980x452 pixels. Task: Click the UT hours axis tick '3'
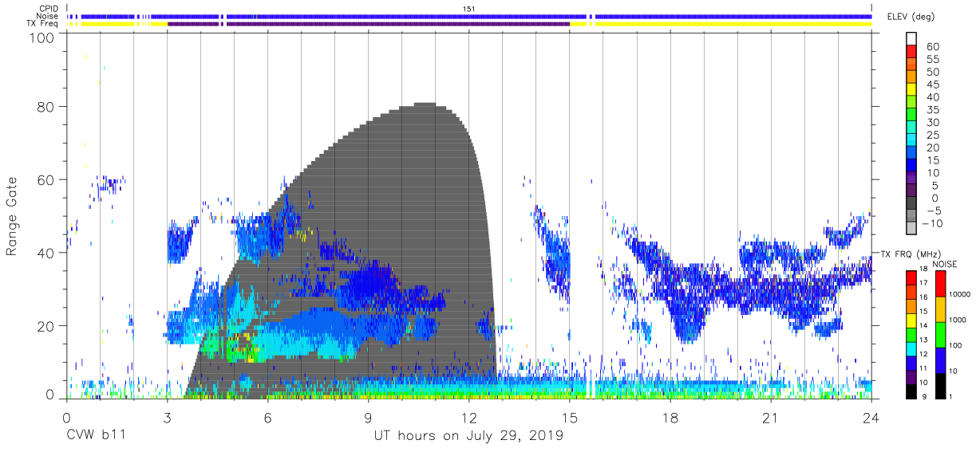167,419
